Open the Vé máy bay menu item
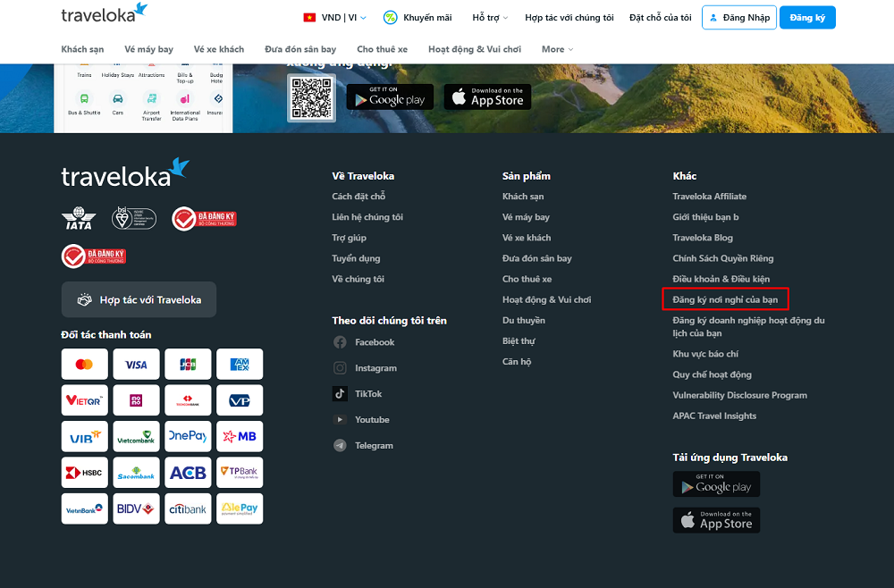 (149, 49)
